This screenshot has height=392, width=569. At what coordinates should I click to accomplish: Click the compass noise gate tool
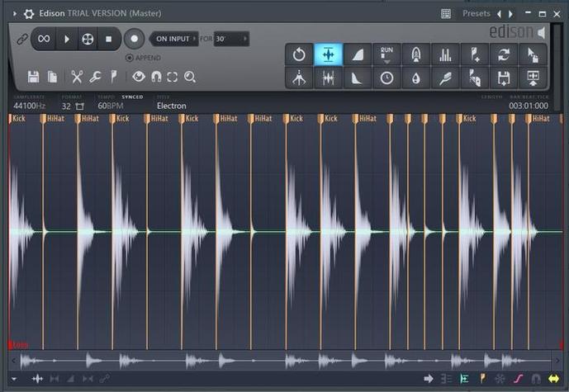point(299,78)
